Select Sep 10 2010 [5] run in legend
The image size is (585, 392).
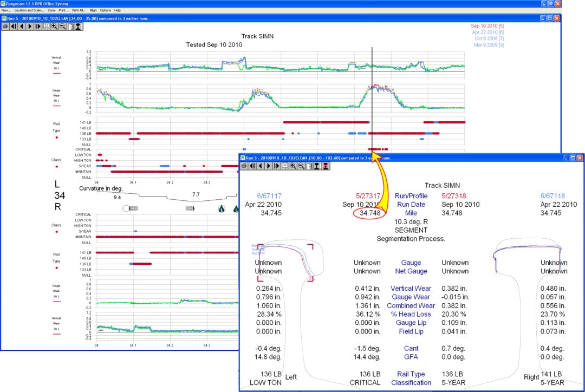[x=487, y=26]
